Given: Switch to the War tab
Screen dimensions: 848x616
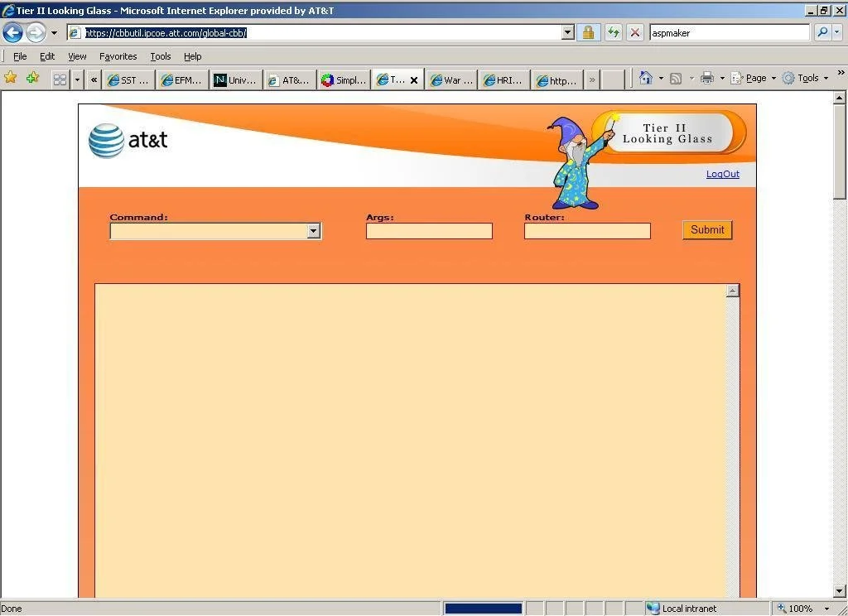Looking at the screenshot, I should (x=451, y=80).
